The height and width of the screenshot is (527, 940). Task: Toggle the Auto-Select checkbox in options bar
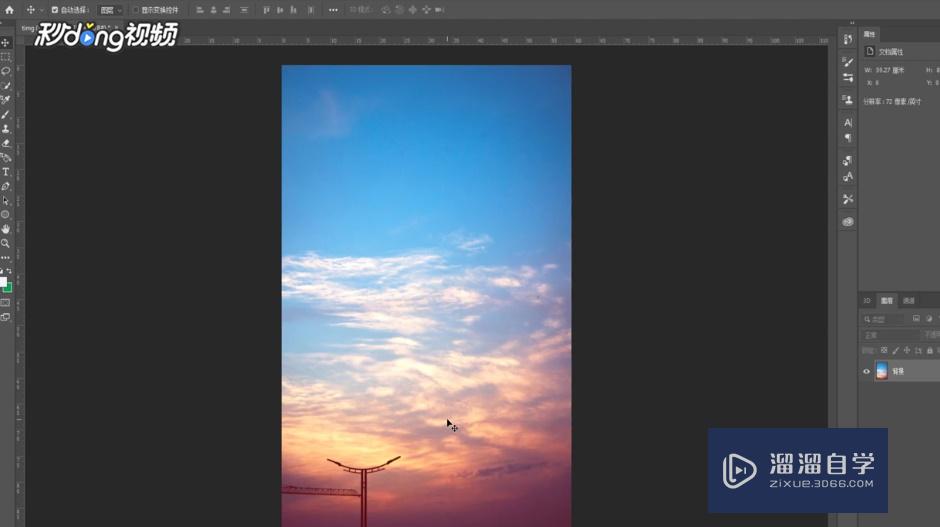click(x=55, y=10)
